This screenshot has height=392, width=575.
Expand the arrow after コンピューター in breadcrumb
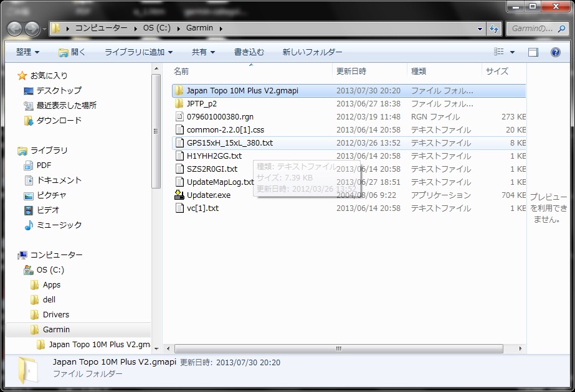pos(136,29)
